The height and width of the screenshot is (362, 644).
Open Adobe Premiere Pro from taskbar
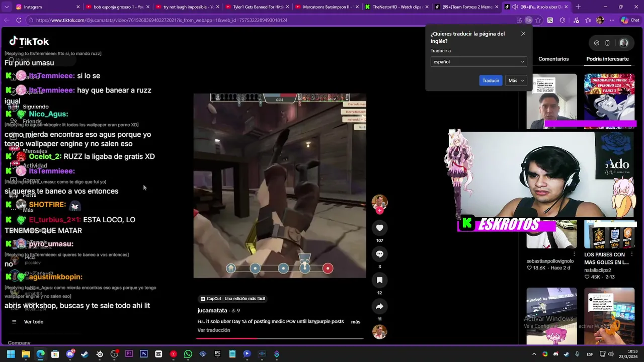click(x=129, y=354)
